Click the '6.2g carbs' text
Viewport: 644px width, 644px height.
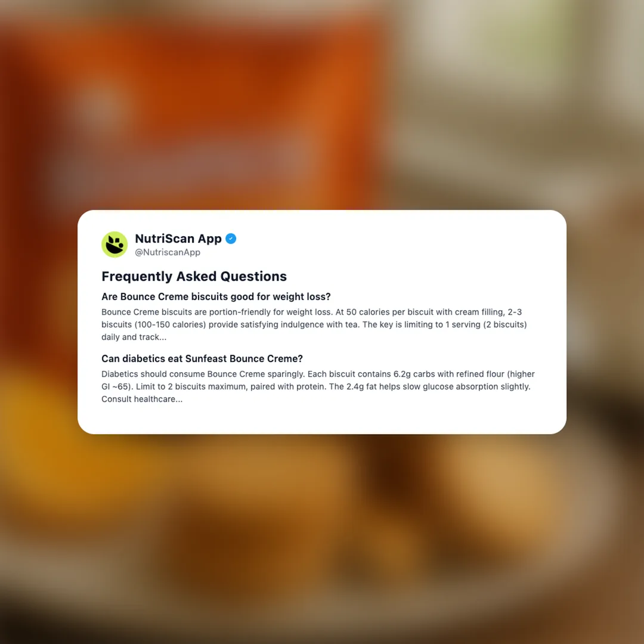(414, 374)
